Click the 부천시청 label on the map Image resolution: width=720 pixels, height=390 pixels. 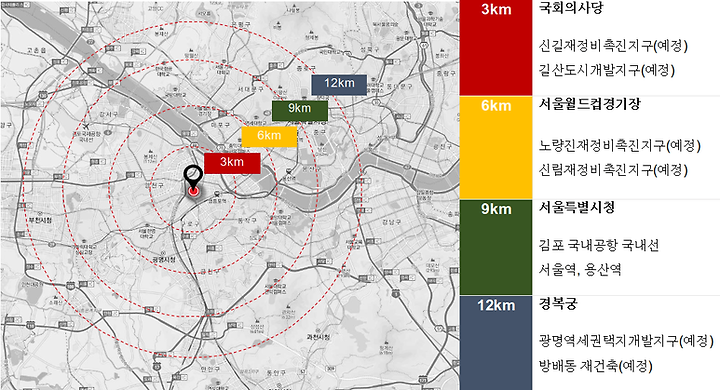(x=40, y=220)
